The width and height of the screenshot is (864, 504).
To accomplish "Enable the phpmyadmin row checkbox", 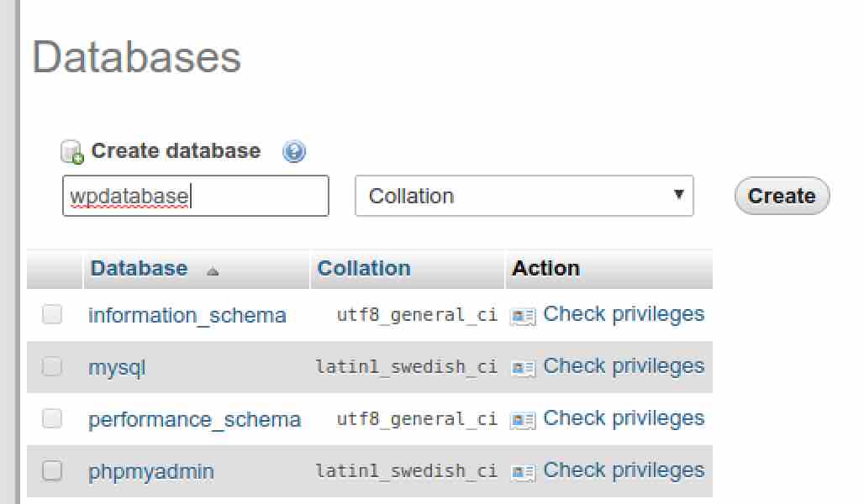I will pyautogui.click(x=52, y=471).
